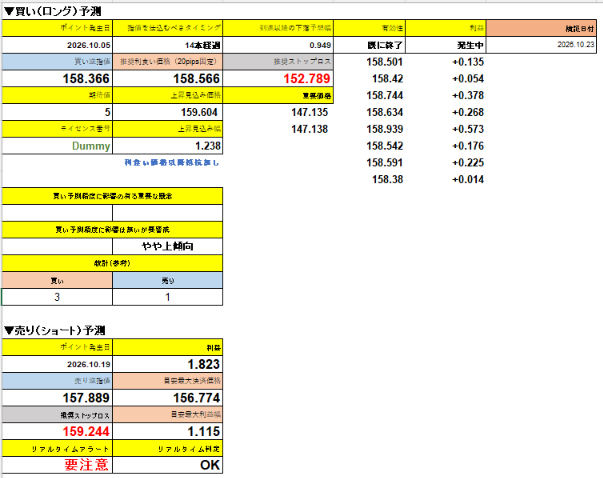Image resolution: width=603 pixels, height=478 pixels.
Task: Select the buy count cell 3
Action: 57,297
